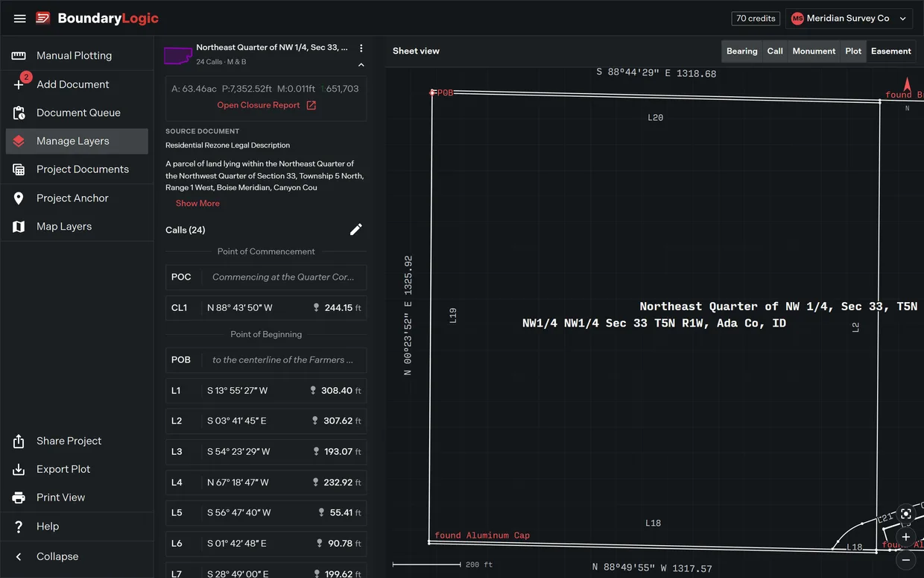This screenshot has height=578, width=924.
Task: Open the parcel three-dot options menu
Action: click(x=361, y=48)
